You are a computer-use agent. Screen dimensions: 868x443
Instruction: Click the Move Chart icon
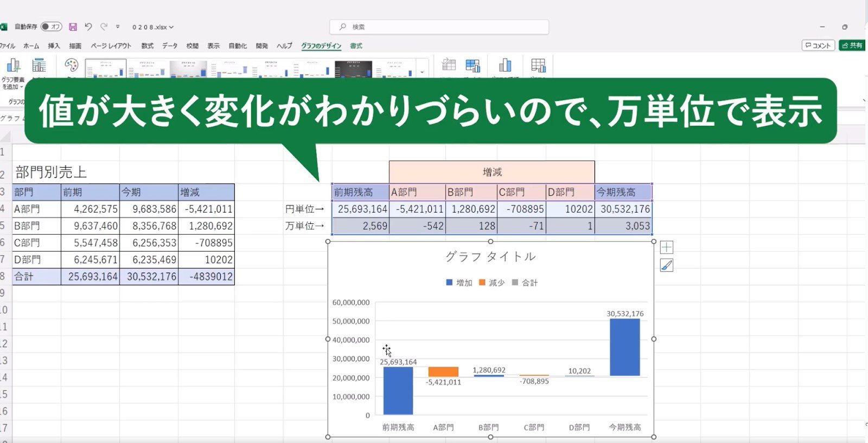coord(538,66)
